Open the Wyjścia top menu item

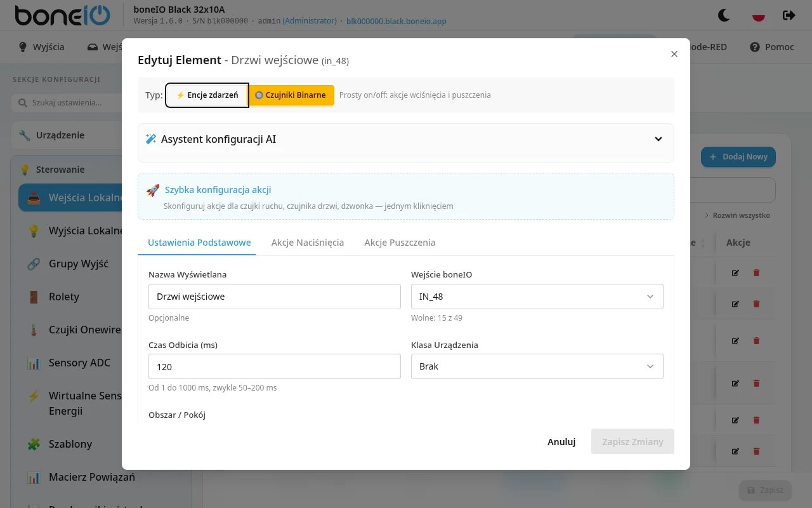pyautogui.click(x=42, y=47)
